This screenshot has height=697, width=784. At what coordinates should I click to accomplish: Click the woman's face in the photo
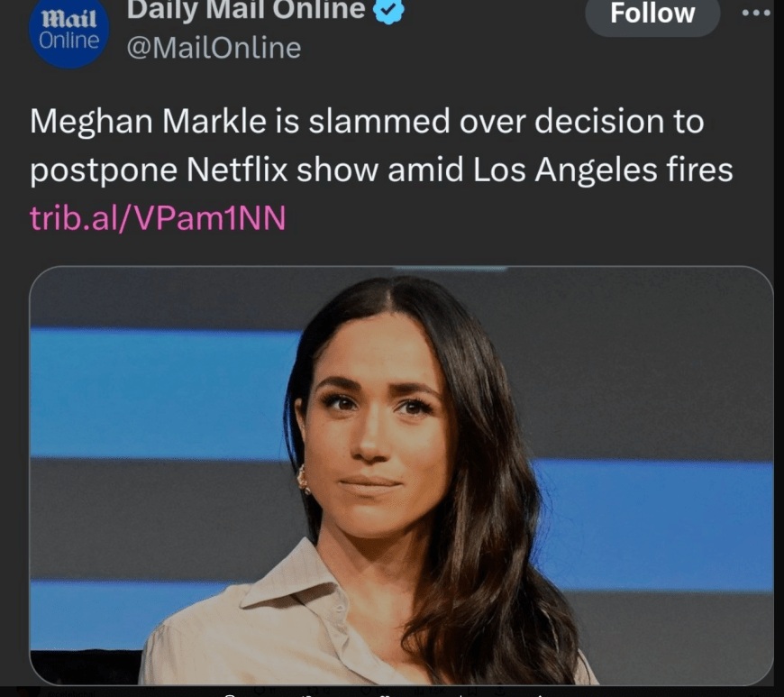(x=377, y=424)
